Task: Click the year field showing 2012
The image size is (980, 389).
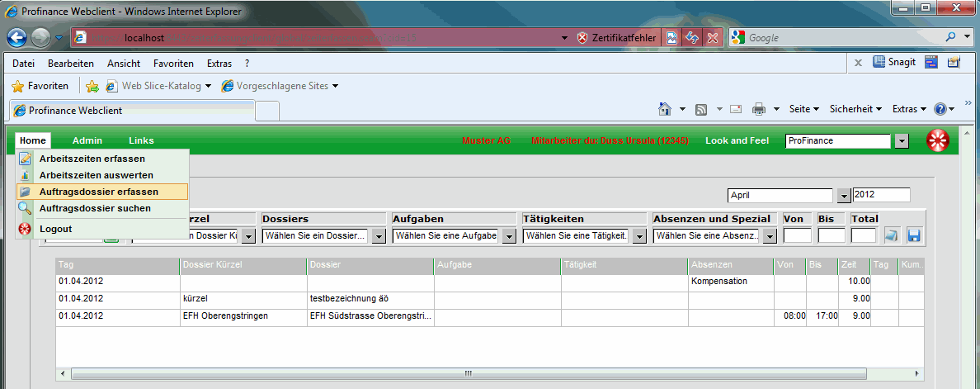Action: [x=881, y=195]
